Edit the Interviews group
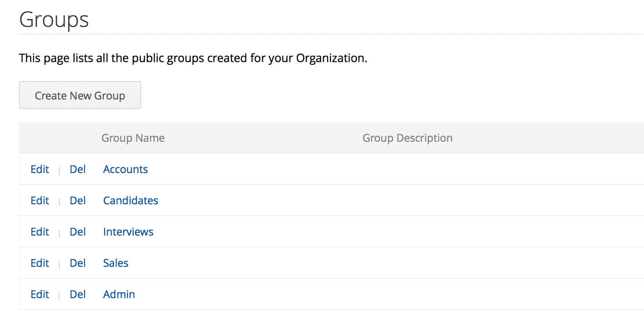Image resolution: width=644 pixels, height=332 pixels. tap(40, 232)
